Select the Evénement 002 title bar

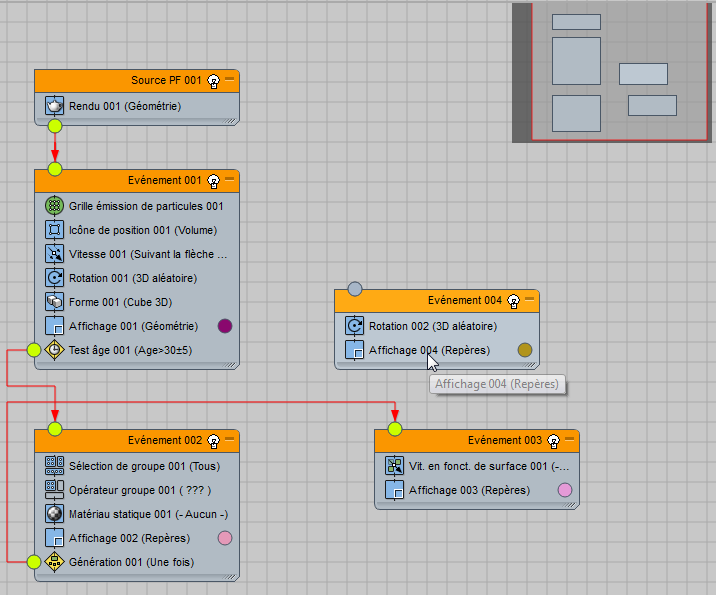pyautogui.click(x=137, y=441)
